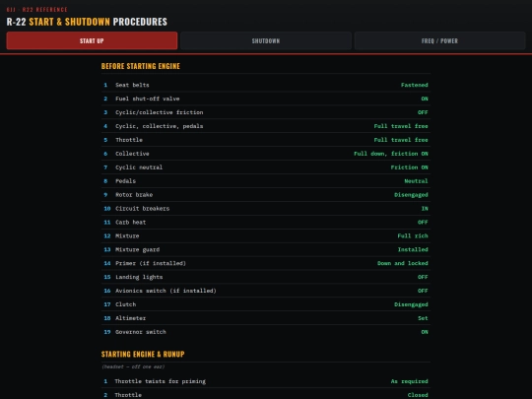Select the Mixture guard row
The width and height of the screenshot is (532, 399).
266,249
